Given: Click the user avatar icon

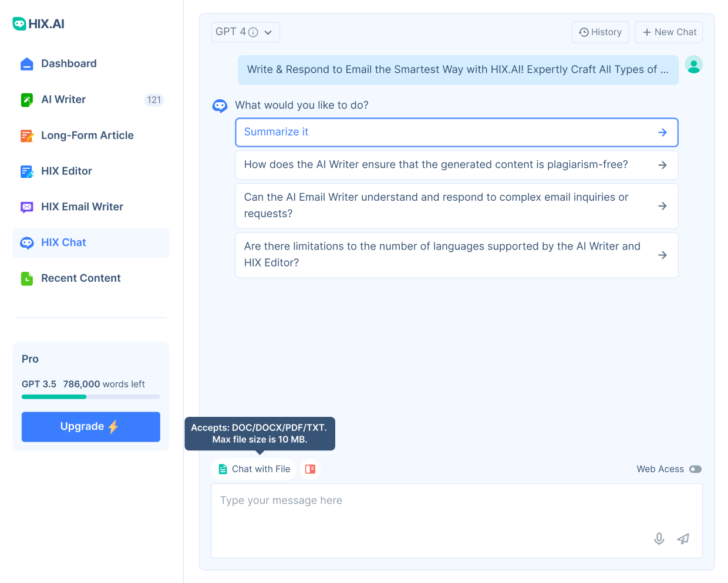Looking at the screenshot, I should tap(694, 65).
